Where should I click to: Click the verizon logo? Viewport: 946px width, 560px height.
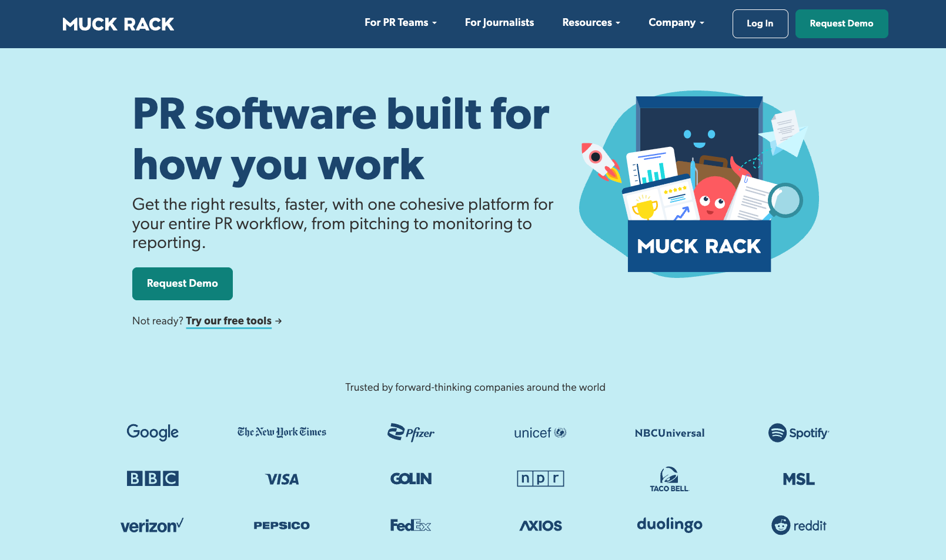click(152, 525)
